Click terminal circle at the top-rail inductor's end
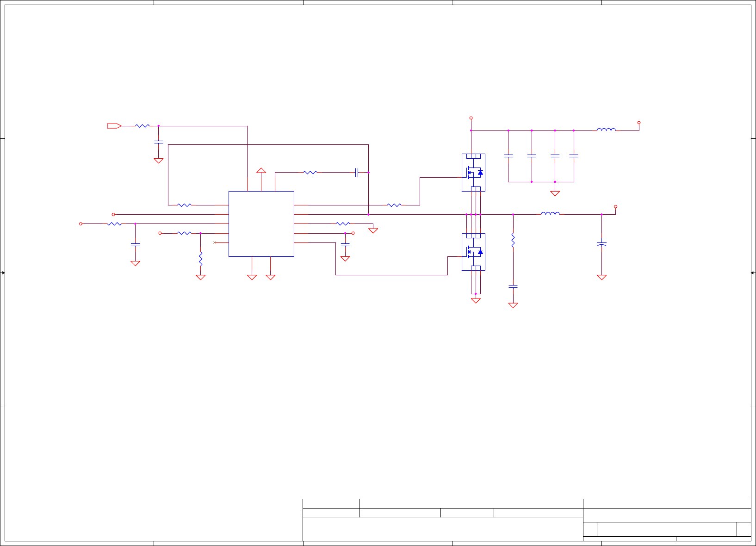This screenshot has width=756, height=546. point(639,123)
